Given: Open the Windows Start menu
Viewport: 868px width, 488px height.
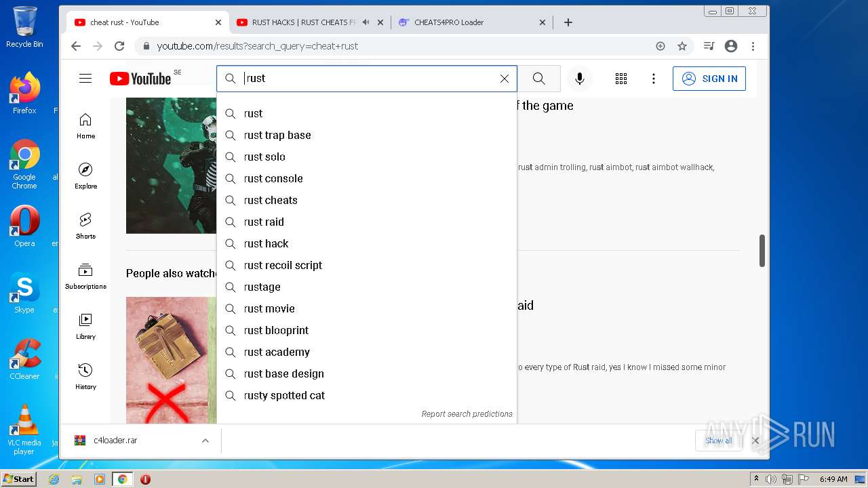Looking at the screenshot, I should 19,479.
